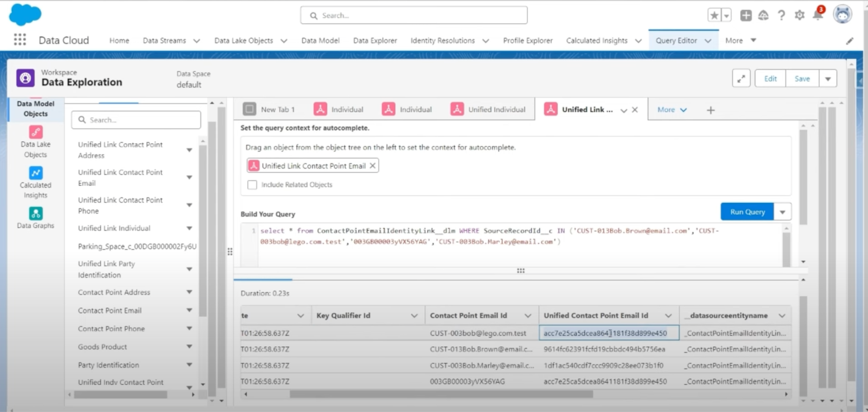Screen dimensions: 868x412
Task: Open Unified Link tab options chevron
Action: [x=624, y=110]
